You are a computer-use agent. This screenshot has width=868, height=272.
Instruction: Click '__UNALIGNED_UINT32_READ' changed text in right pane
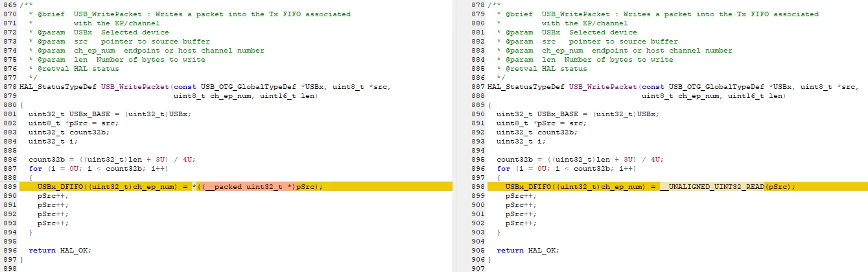pyautogui.click(x=712, y=186)
